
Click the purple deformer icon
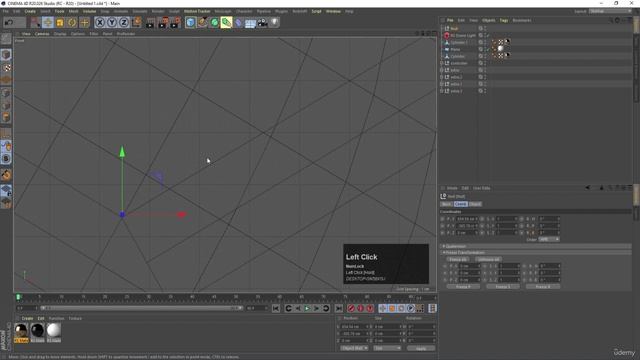pos(238,22)
